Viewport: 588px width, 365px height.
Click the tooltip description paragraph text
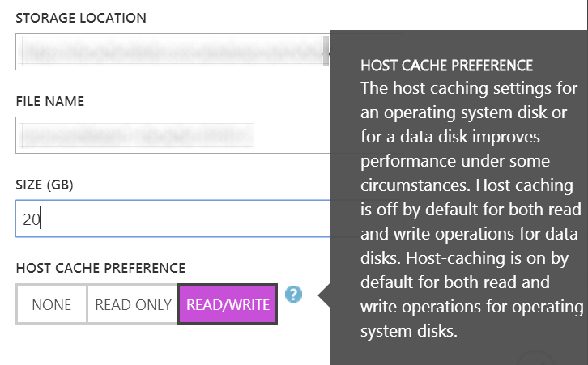471,210
